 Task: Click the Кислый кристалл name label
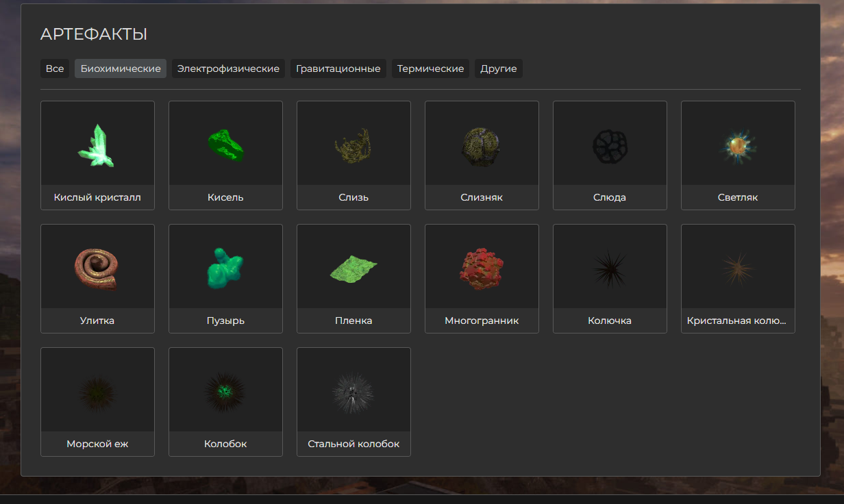tap(97, 197)
